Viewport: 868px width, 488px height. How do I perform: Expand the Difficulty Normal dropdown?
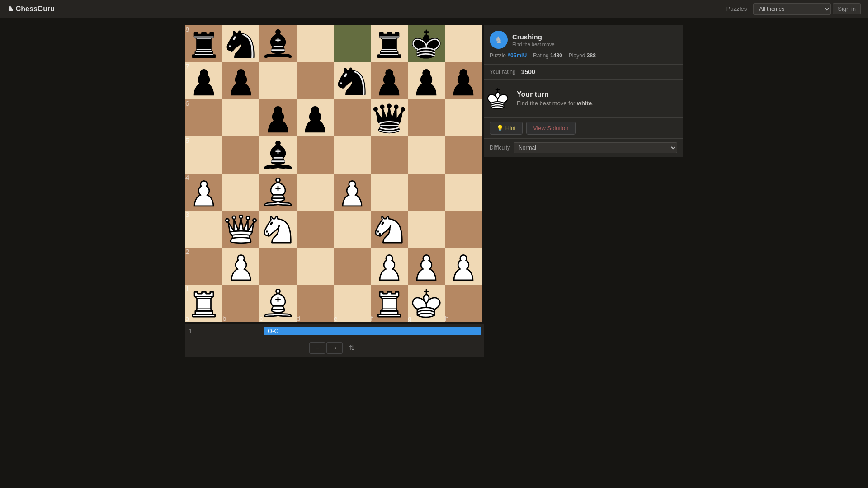point(595,148)
